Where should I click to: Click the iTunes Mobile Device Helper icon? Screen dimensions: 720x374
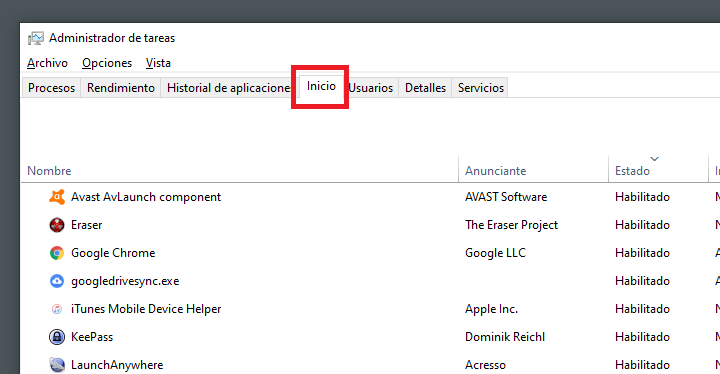[57, 309]
